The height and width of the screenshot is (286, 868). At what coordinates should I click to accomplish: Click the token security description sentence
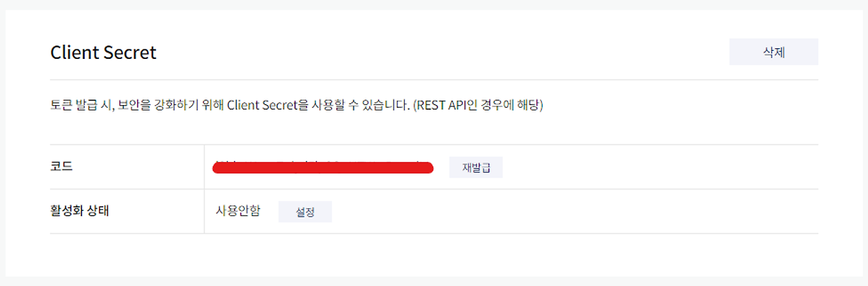pos(296,106)
